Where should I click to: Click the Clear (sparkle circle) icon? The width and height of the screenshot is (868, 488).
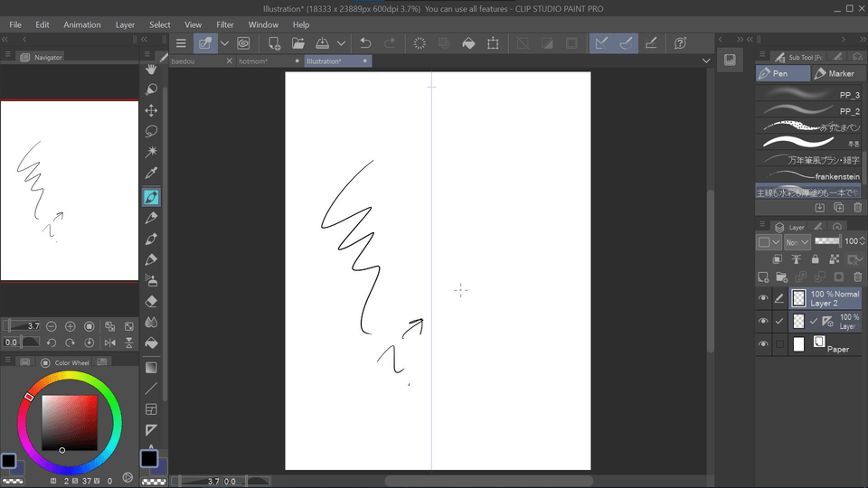tap(420, 43)
